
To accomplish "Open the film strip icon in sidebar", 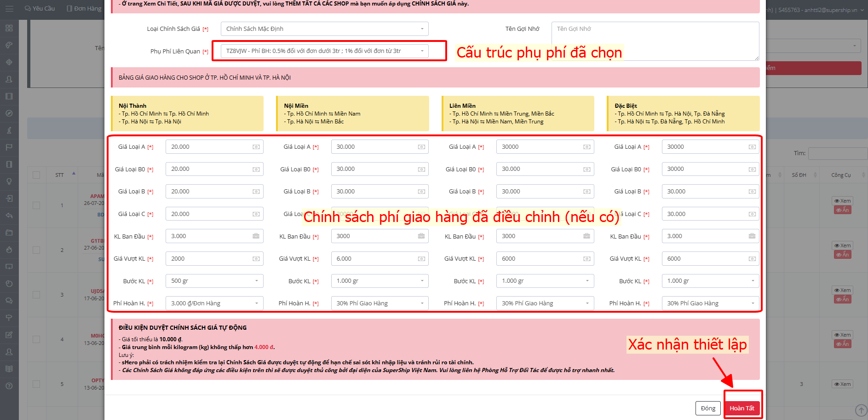I will pos(9,96).
